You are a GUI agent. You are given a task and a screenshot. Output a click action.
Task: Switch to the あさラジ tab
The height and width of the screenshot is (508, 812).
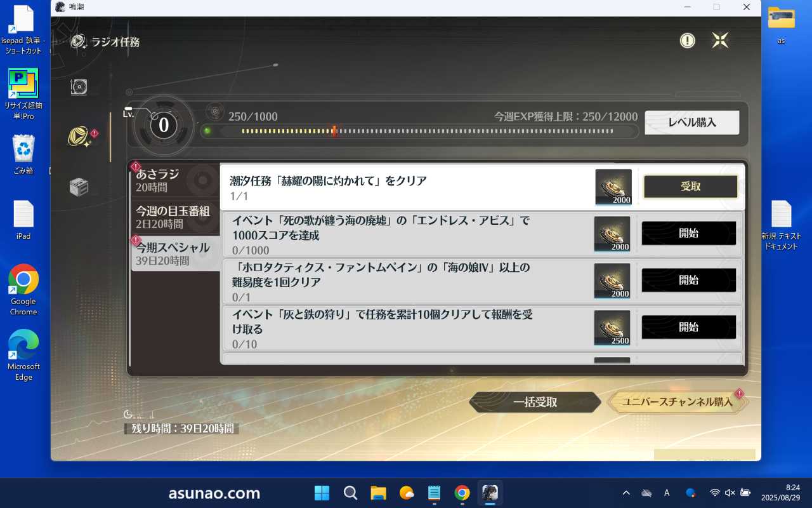pos(174,180)
